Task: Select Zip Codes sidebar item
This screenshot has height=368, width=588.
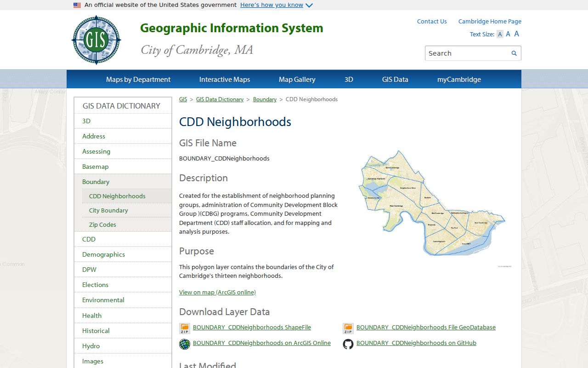Action: point(126,224)
